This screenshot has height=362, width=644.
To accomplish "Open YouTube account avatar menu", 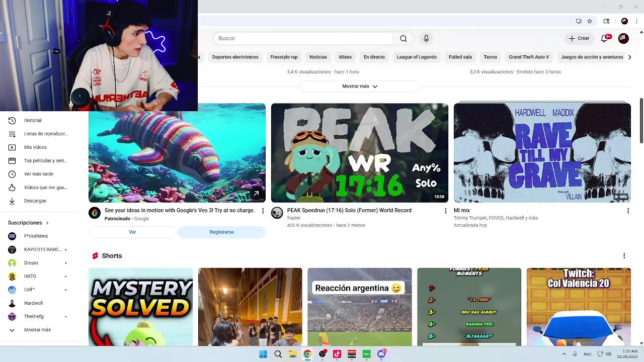I will pos(623,38).
